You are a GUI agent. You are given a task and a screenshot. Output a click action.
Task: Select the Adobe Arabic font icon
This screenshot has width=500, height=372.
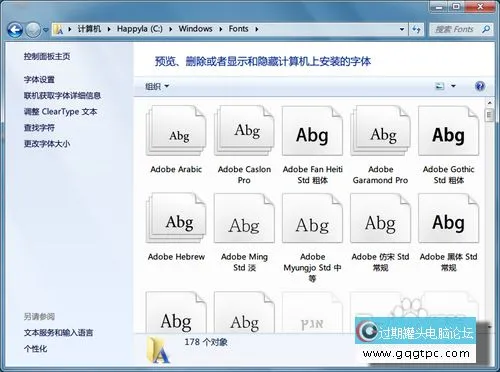click(176, 131)
